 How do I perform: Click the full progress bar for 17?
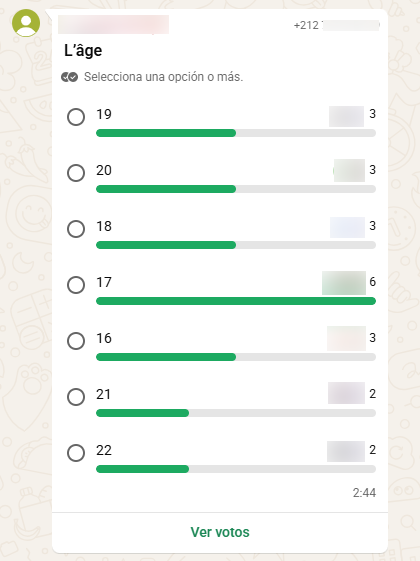[236, 301]
